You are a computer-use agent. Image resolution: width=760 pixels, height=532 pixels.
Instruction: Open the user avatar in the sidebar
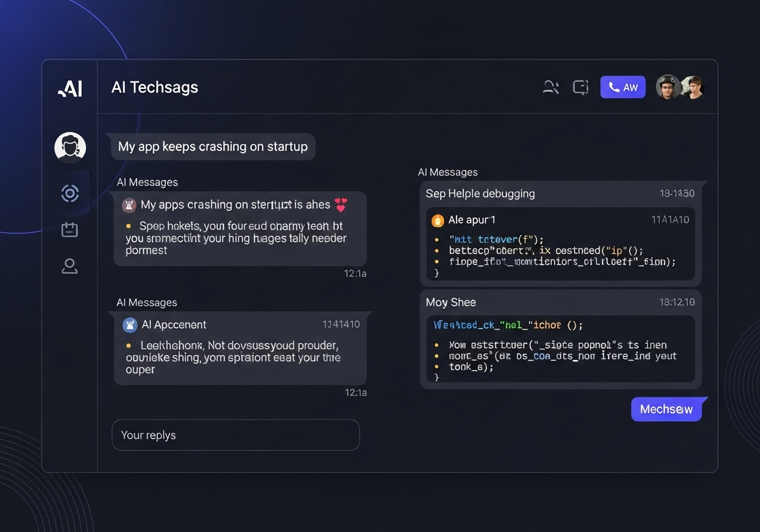70,147
